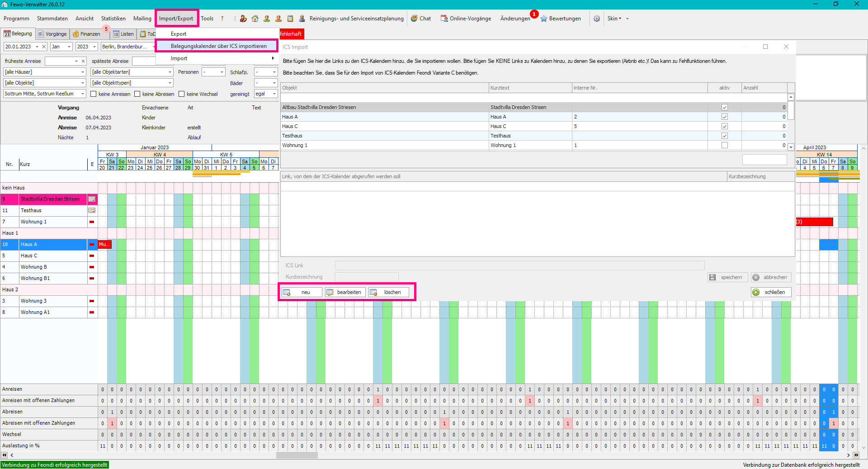Click the calendar icon for Stadtvilla Dresden Strisen row

92,199
